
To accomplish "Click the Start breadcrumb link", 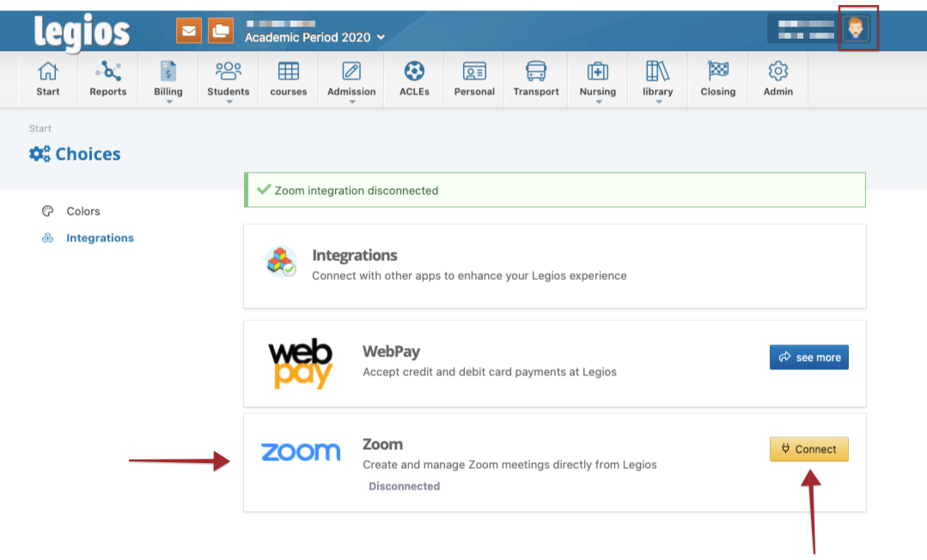I will click(x=40, y=129).
